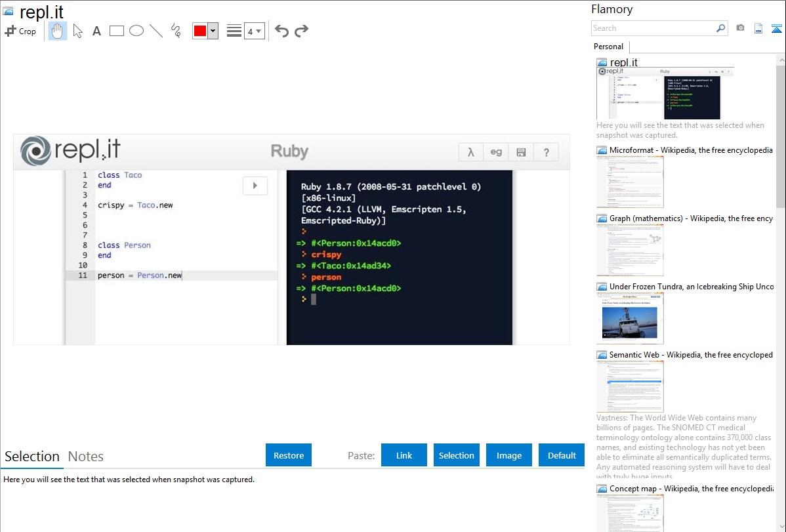
Task: Open the Microformat Wikipedia snapshot thumbnail
Action: click(630, 182)
